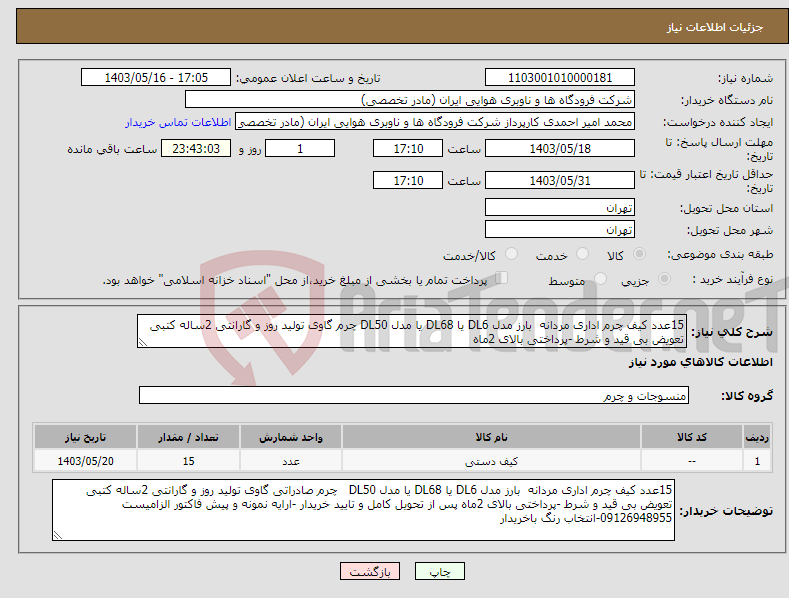Image resolution: width=789 pixels, height=598 pixels.
Task: Click the توضیحات خریدار textarea
Action: 363,510
